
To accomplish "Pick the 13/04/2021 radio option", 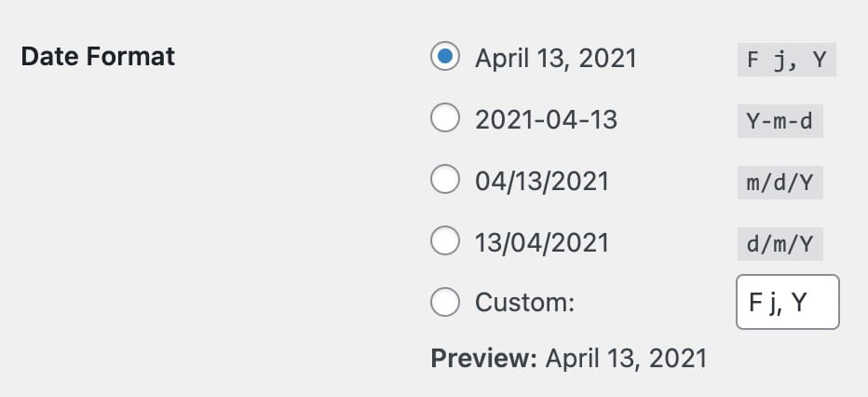I will tap(445, 240).
